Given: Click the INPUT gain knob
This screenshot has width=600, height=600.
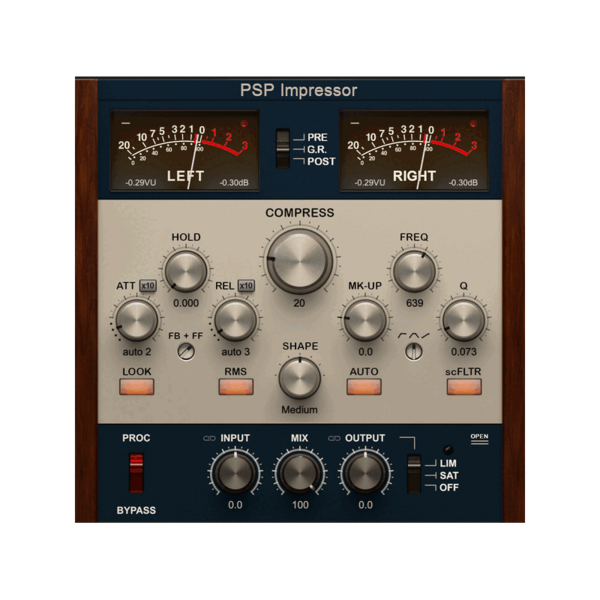Looking at the screenshot, I should (x=235, y=472).
